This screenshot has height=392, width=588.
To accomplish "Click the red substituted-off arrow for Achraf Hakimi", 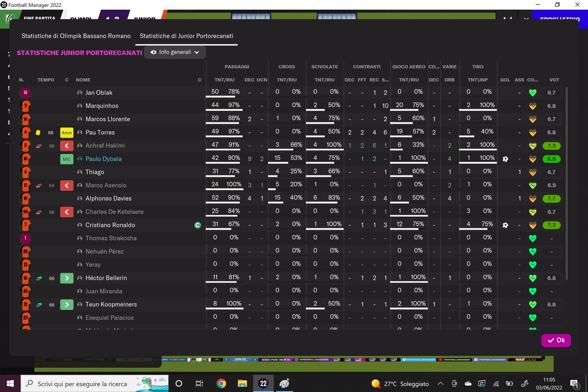I will (x=67, y=146).
